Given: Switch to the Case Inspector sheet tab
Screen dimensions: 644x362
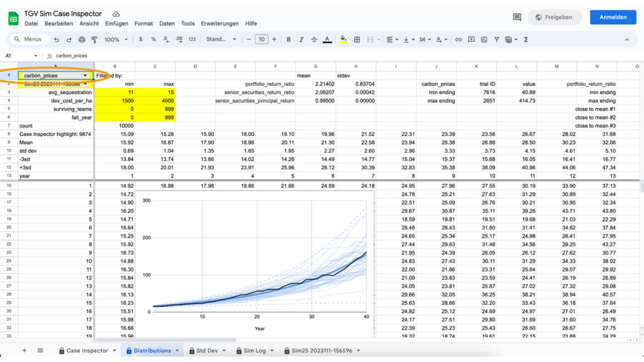Looking at the screenshot, I should click(x=87, y=350).
